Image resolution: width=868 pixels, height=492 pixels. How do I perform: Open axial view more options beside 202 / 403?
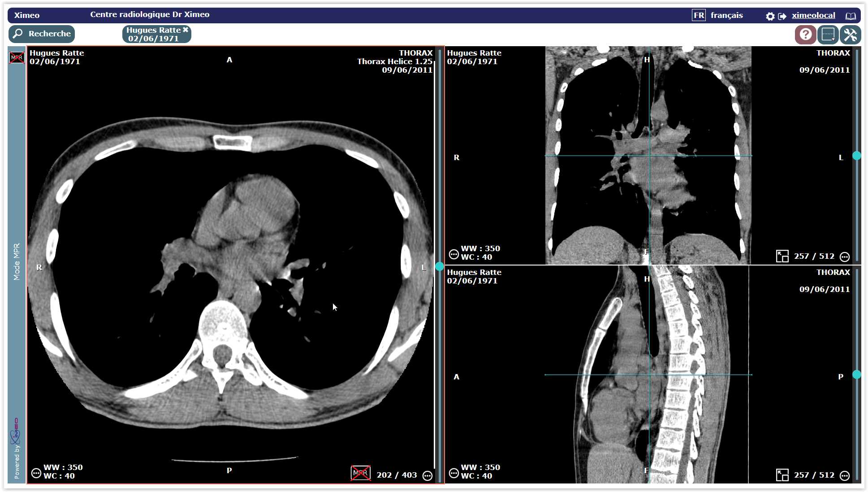click(x=428, y=475)
